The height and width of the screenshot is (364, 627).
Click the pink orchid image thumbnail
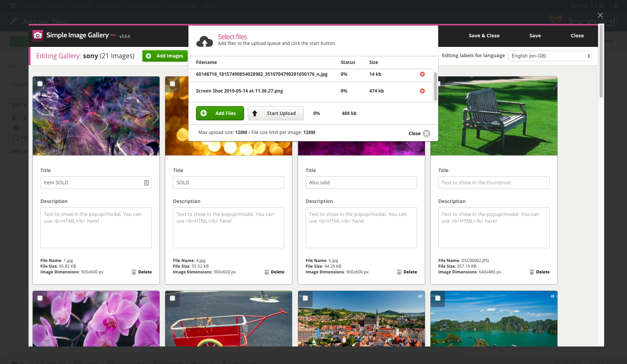pyautogui.click(x=96, y=319)
